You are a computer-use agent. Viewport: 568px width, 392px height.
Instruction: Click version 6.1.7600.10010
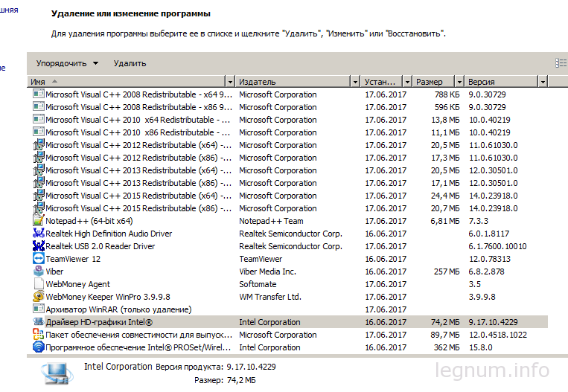(x=497, y=246)
